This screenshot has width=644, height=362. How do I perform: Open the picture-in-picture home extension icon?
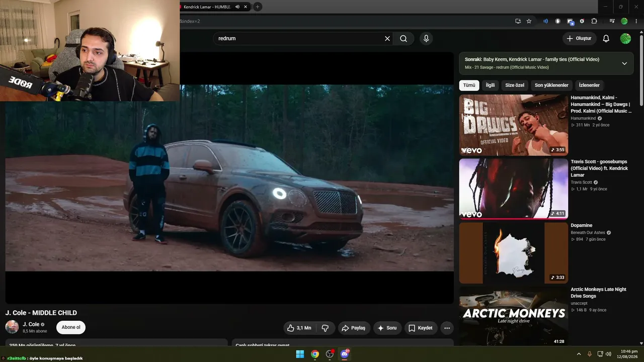coord(570,22)
